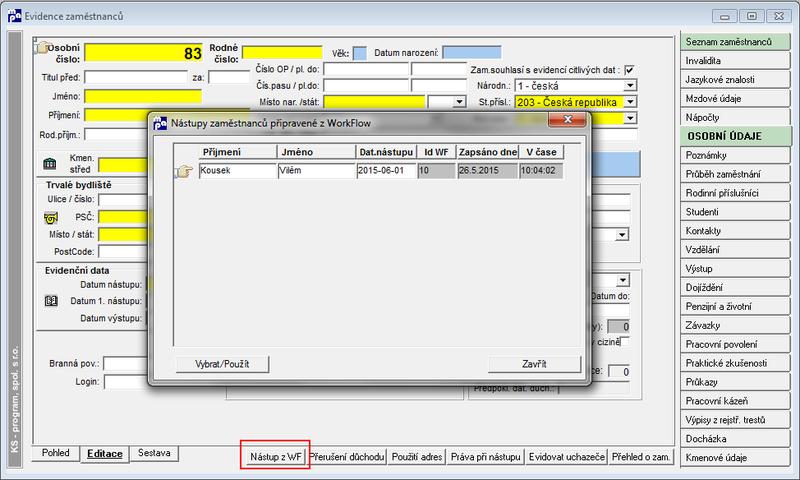Click the Titul před input field
Screen dimensions: 800x480
coord(136,78)
